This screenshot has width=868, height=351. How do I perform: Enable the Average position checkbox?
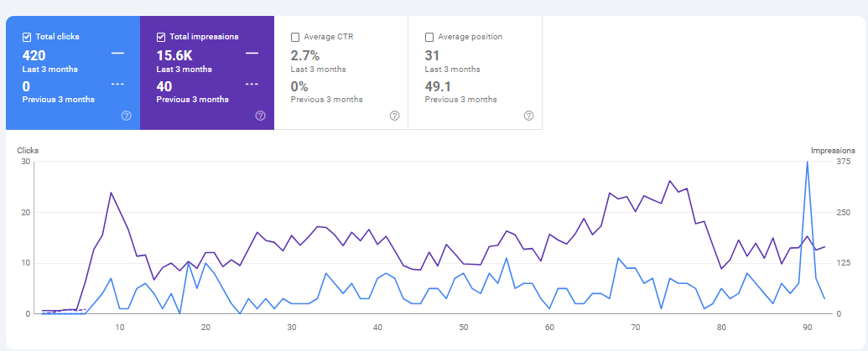(x=429, y=37)
